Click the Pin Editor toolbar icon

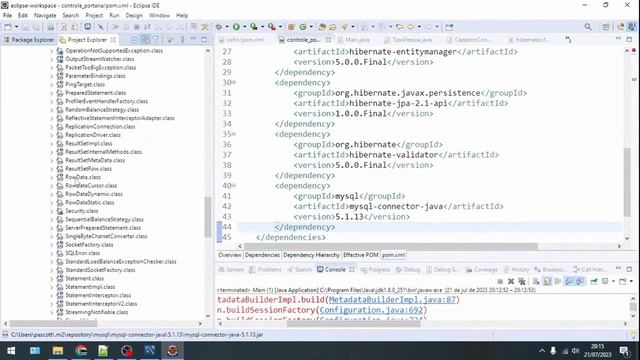(449, 27)
